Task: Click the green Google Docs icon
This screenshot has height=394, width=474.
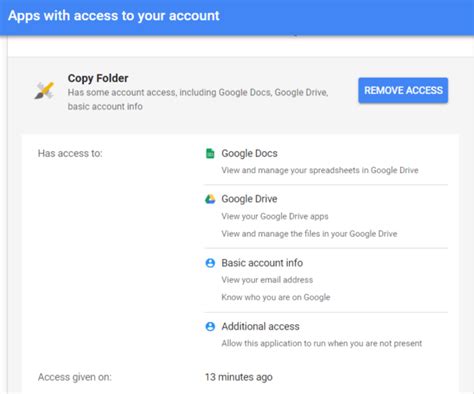Action: tap(210, 153)
